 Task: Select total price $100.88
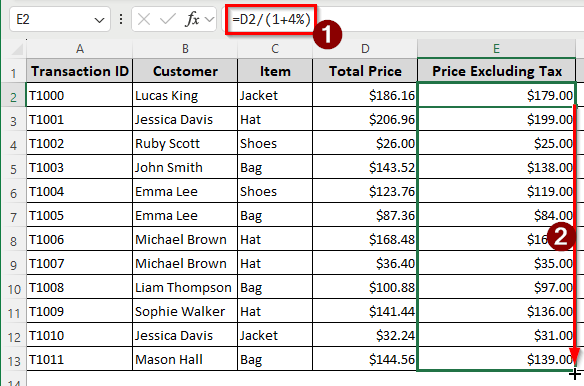365,287
